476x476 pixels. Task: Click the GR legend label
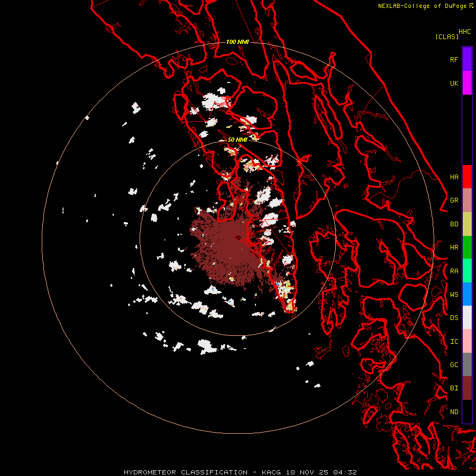click(454, 200)
